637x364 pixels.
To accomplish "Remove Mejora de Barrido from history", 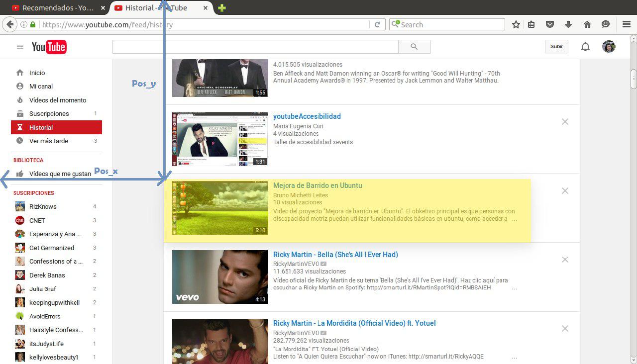I will click(x=565, y=190).
